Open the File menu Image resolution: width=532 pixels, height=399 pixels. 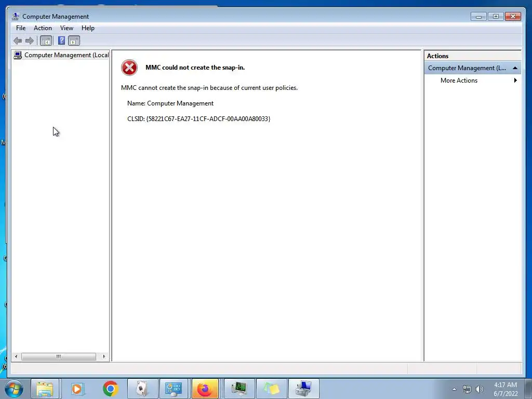click(21, 28)
